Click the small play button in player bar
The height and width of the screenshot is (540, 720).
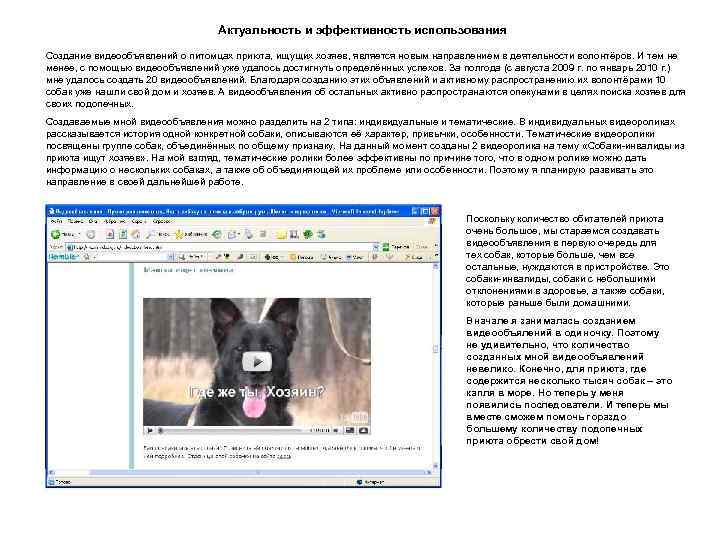[x=149, y=430]
